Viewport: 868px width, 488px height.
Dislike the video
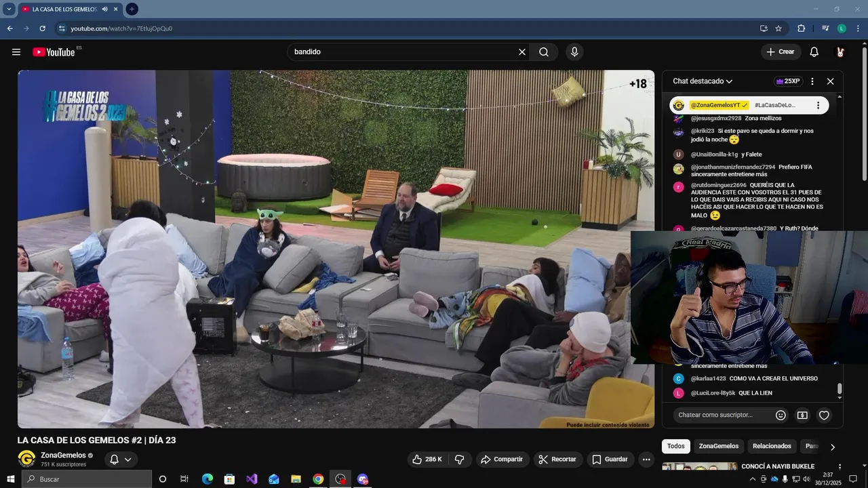[459, 460]
